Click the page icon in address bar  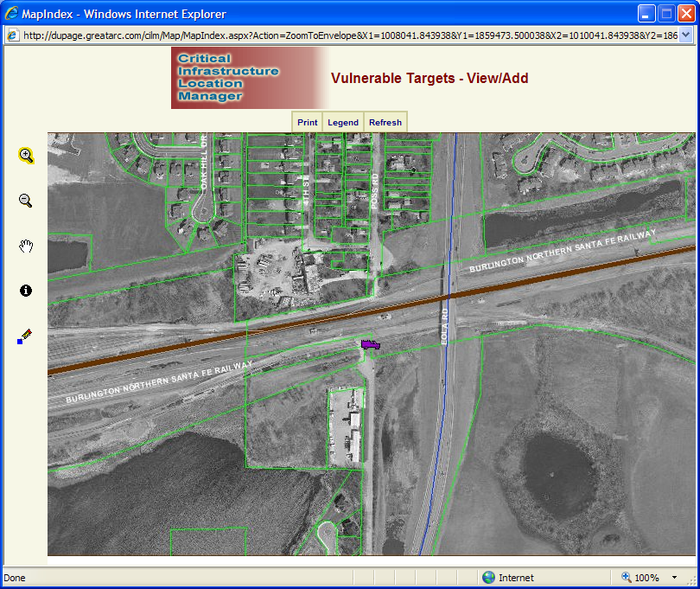point(13,35)
